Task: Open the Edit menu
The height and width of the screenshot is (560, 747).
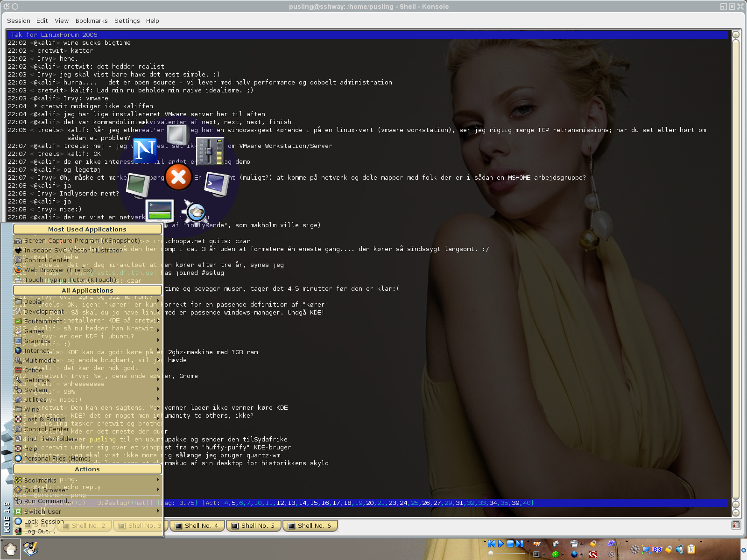Action: click(x=42, y=21)
